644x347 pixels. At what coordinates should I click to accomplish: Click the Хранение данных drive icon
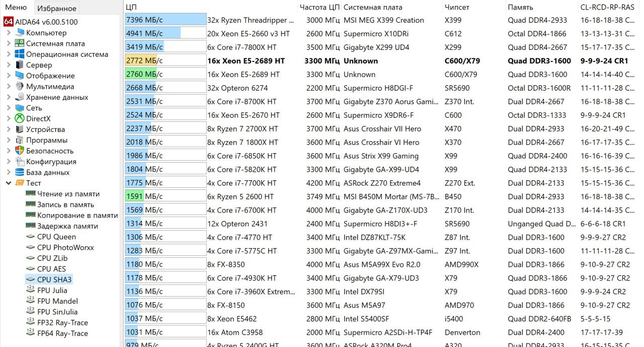click(x=20, y=97)
